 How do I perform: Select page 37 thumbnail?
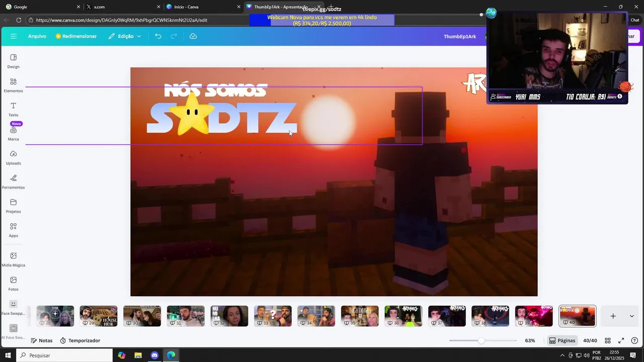point(447,316)
